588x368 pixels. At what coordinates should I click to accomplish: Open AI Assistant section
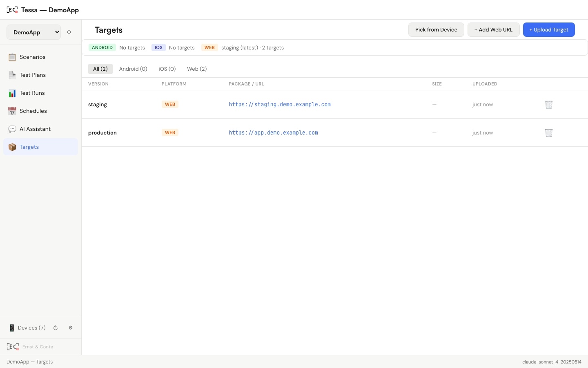(x=40, y=129)
